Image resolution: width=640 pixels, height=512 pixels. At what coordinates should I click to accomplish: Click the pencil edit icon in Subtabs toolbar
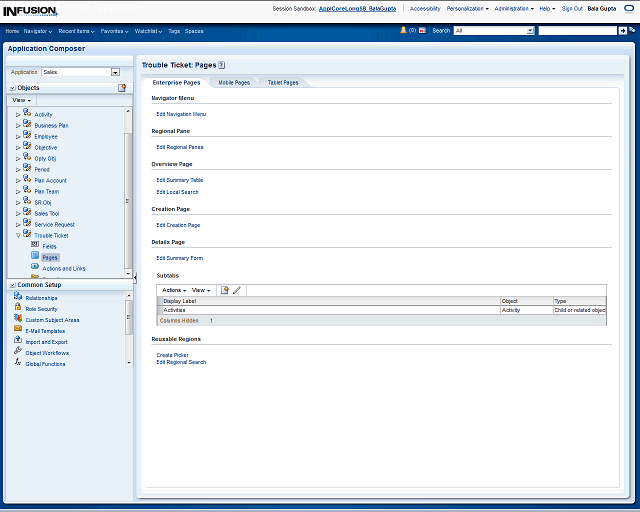click(x=237, y=290)
